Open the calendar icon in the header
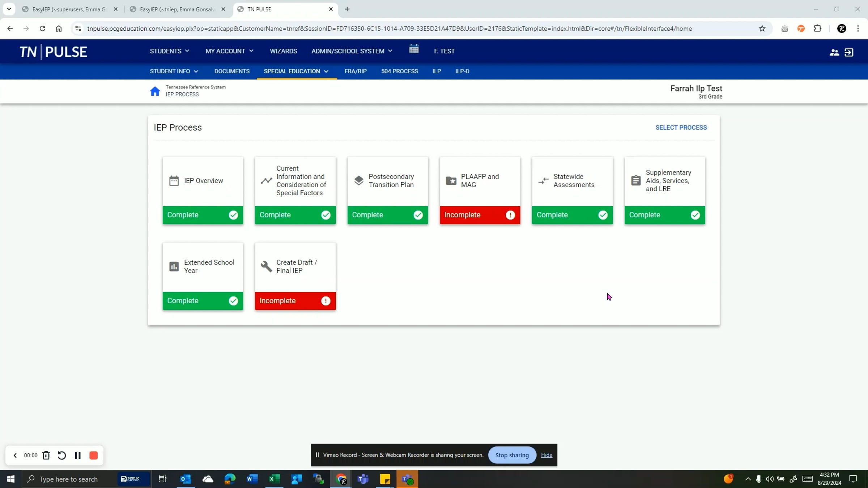 point(414,49)
